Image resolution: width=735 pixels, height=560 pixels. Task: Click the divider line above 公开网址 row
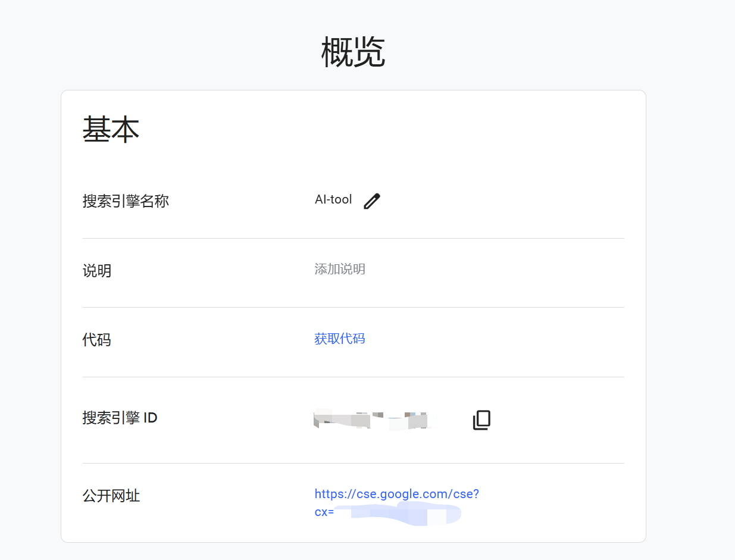pos(353,463)
